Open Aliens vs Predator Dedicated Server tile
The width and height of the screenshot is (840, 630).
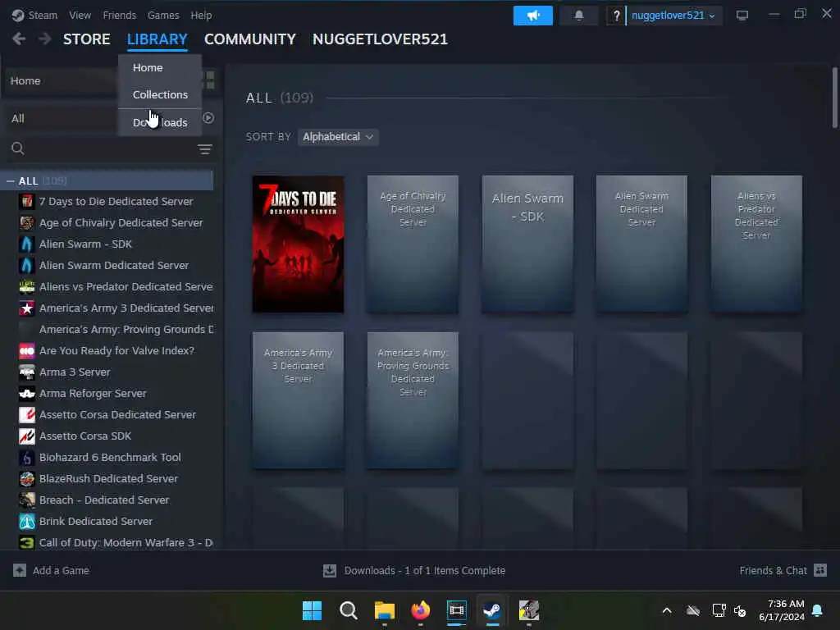point(756,244)
